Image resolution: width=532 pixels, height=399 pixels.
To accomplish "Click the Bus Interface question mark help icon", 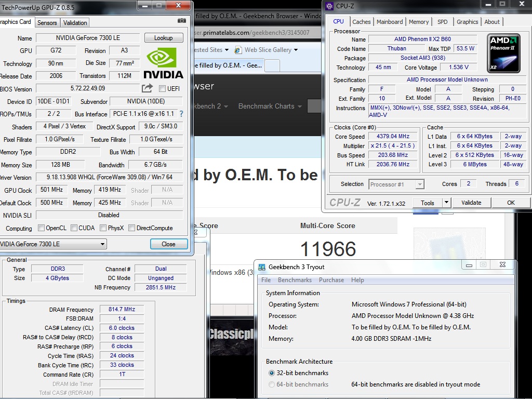I will click(x=181, y=114).
